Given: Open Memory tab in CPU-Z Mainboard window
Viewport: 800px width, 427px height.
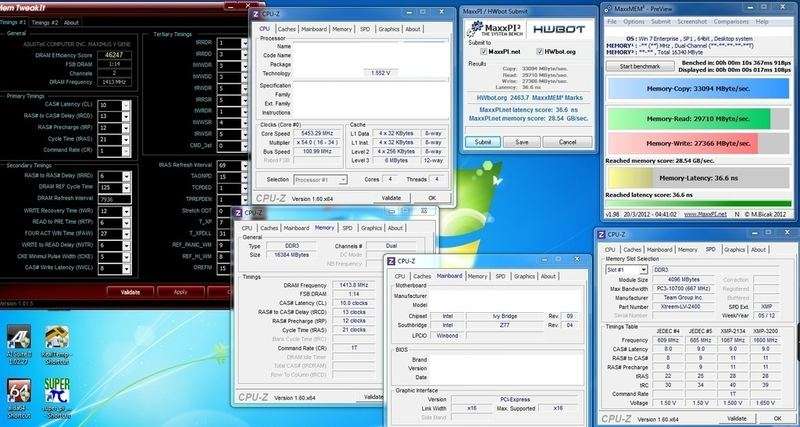Looking at the screenshot, I should click(478, 276).
